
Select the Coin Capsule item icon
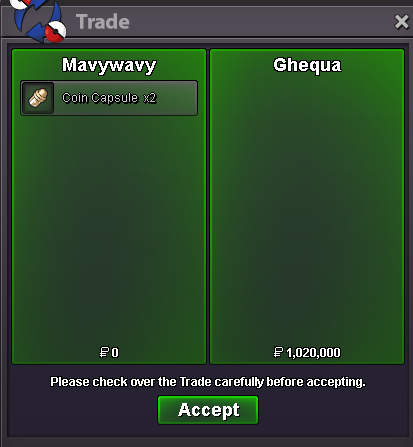(x=38, y=98)
